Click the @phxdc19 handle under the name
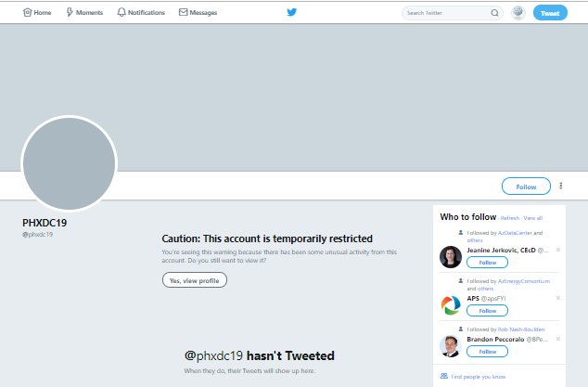Image resolution: width=588 pixels, height=387 pixels. coord(37,234)
